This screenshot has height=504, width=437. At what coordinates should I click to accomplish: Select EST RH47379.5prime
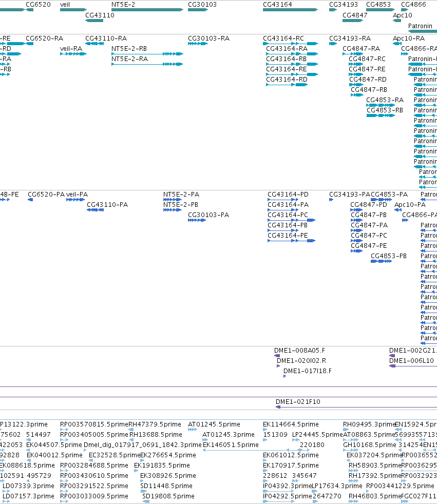tap(155, 424)
